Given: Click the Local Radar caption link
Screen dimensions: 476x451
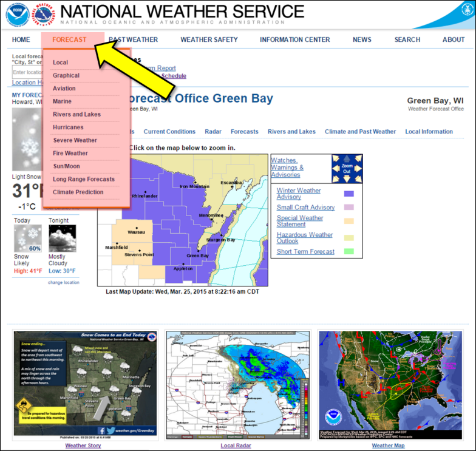Looking at the screenshot, I should (236, 446).
